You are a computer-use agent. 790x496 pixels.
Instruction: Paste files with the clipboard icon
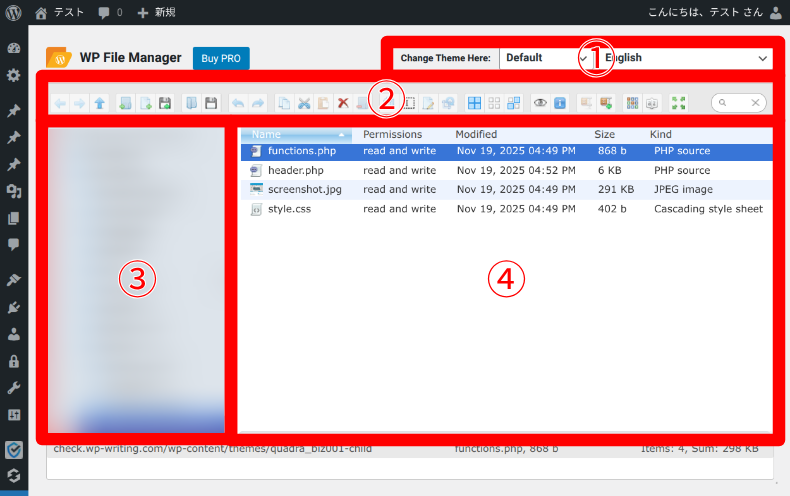point(323,103)
